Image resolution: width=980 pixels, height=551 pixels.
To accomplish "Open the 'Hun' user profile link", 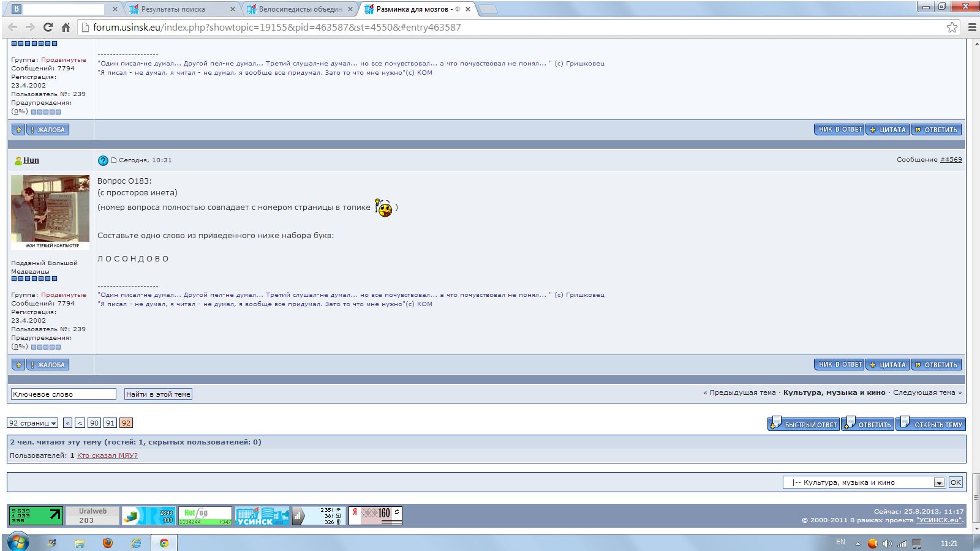I will [x=31, y=160].
